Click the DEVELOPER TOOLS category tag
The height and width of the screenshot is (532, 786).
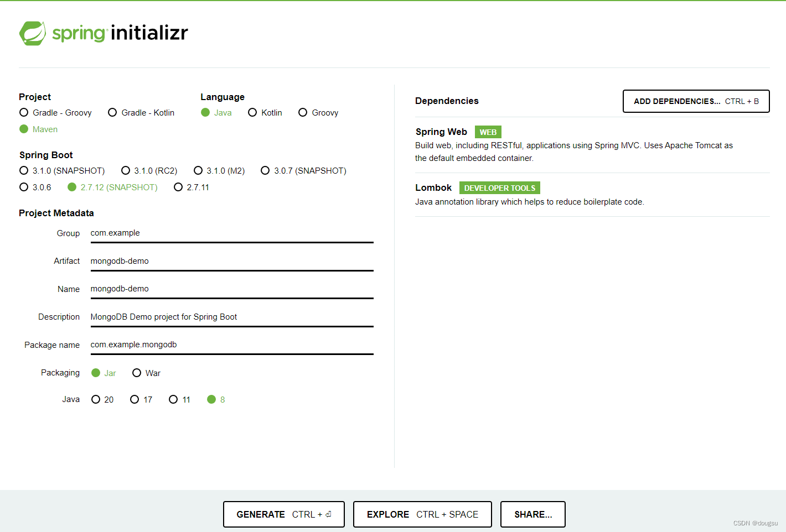(500, 188)
